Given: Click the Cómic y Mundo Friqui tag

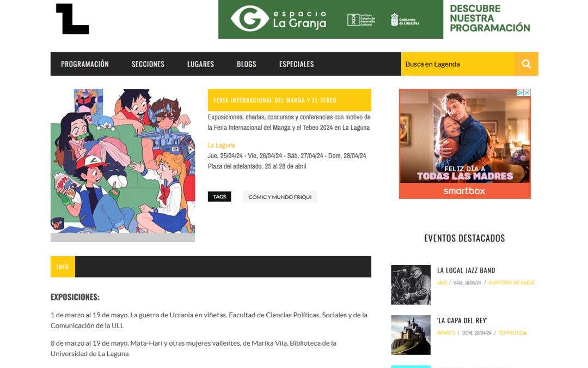Looking at the screenshot, I should (280, 197).
